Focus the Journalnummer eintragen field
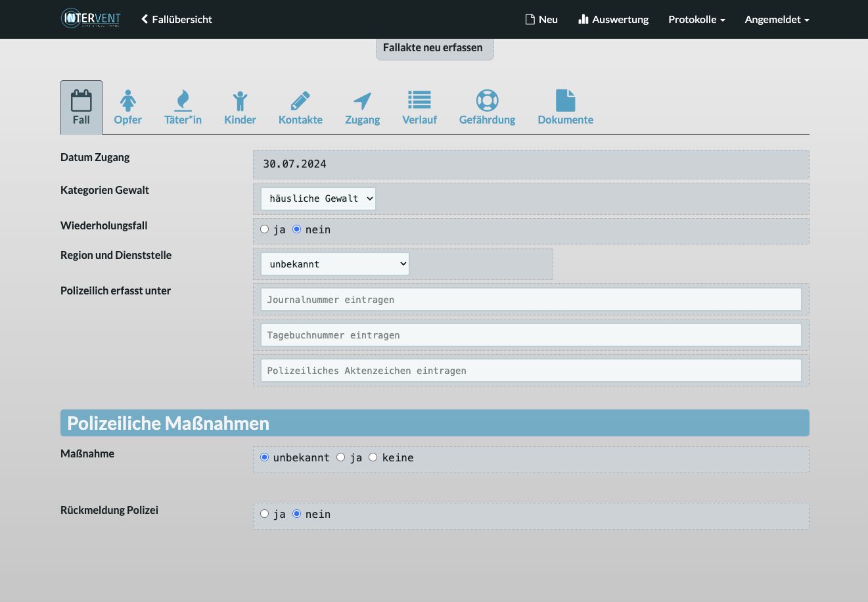 [x=531, y=300]
